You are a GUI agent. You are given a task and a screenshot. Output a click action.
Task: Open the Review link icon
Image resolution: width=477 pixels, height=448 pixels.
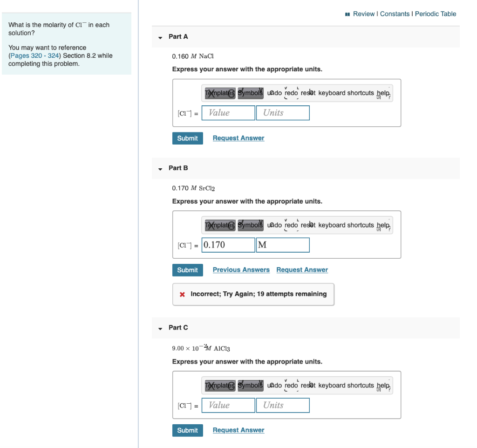click(x=348, y=14)
